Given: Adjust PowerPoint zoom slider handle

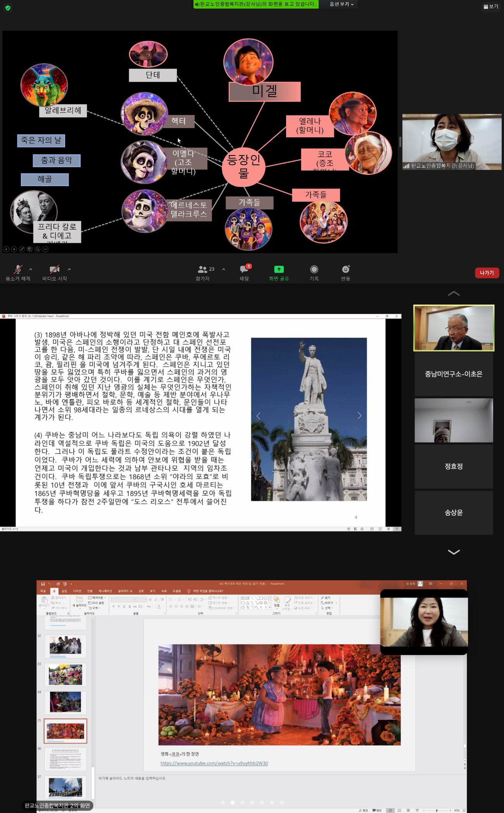Looking at the screenshot, I should pos(437,810).
